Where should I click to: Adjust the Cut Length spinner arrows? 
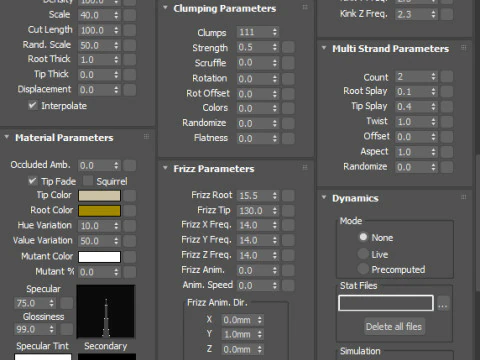coord(116,30)
